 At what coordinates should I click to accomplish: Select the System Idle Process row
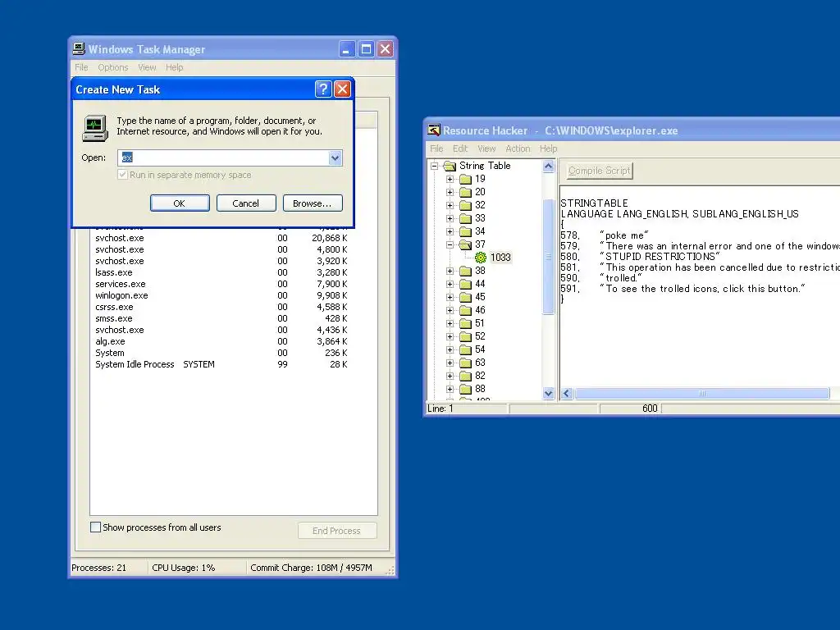click(221, 364)
